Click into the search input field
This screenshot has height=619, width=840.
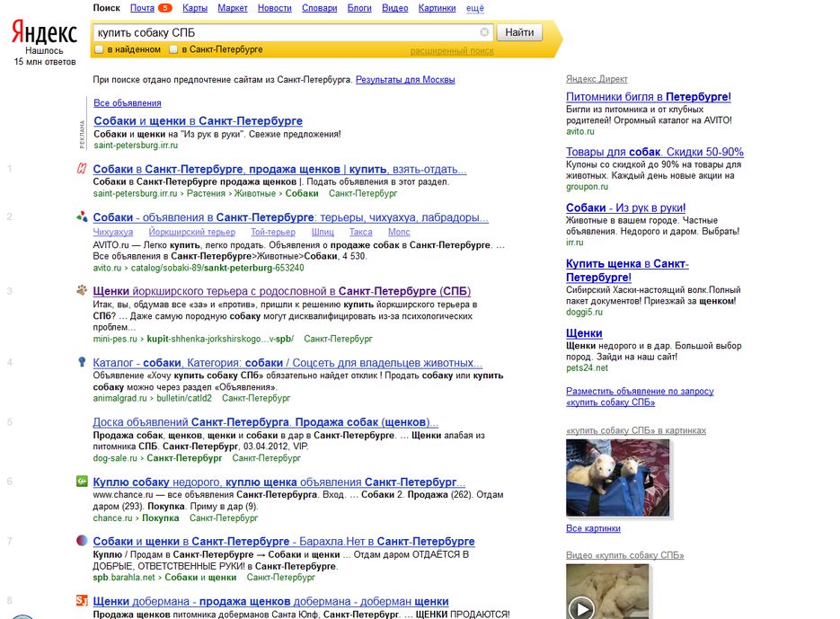(286, 32)
